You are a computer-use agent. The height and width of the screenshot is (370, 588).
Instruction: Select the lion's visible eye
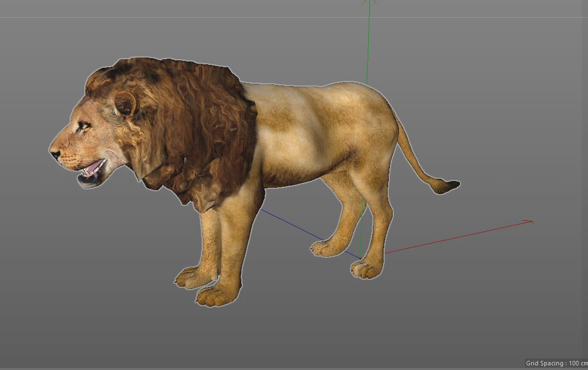pyautogui.click(x=84, y=126)
